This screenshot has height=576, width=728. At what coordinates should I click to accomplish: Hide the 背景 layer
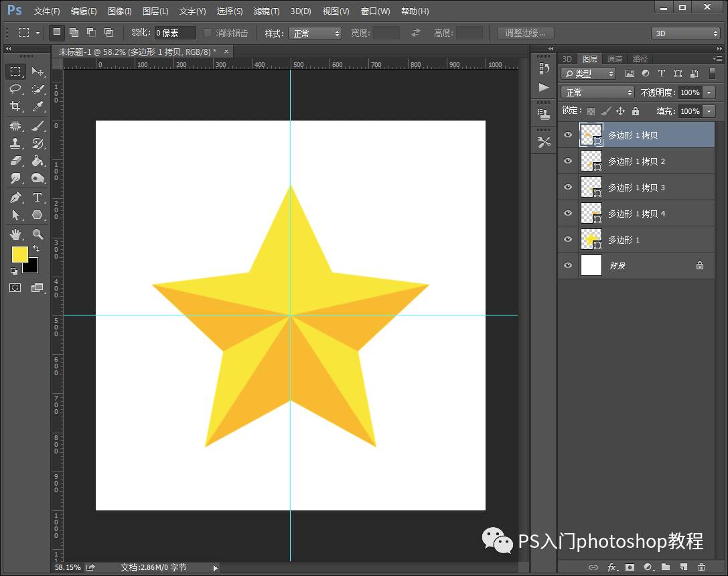pyautogui.click(x=568, y=265)
